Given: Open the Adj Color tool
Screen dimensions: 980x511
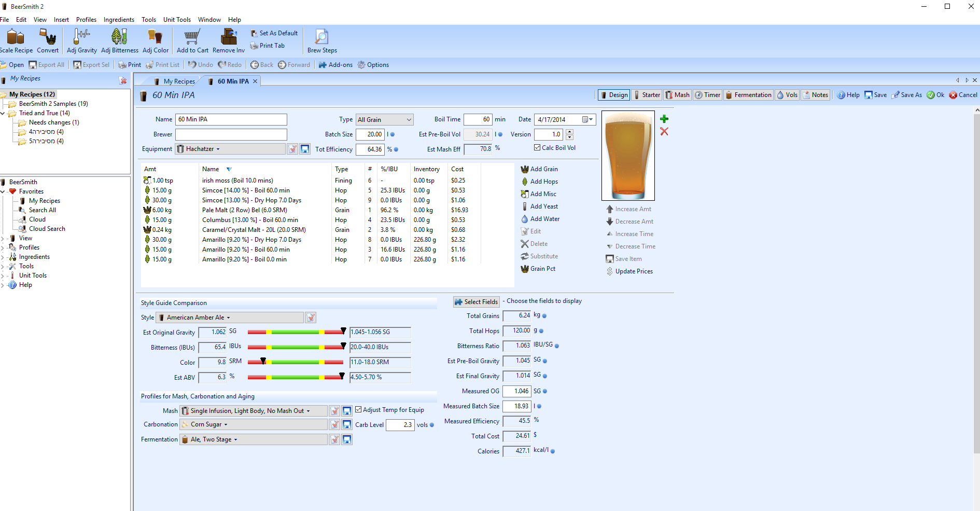Looking at the screenshot, I should (156, 41).
